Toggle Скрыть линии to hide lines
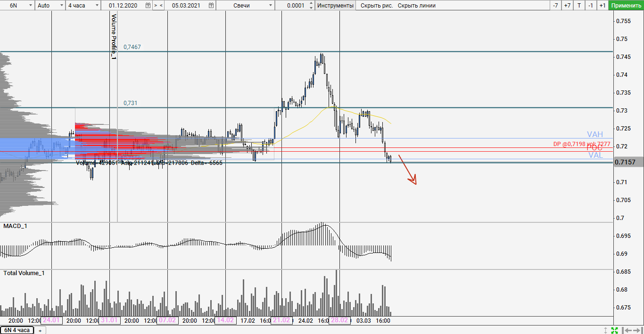This screenshot has height=334, width=644. (x=416, y=6)
